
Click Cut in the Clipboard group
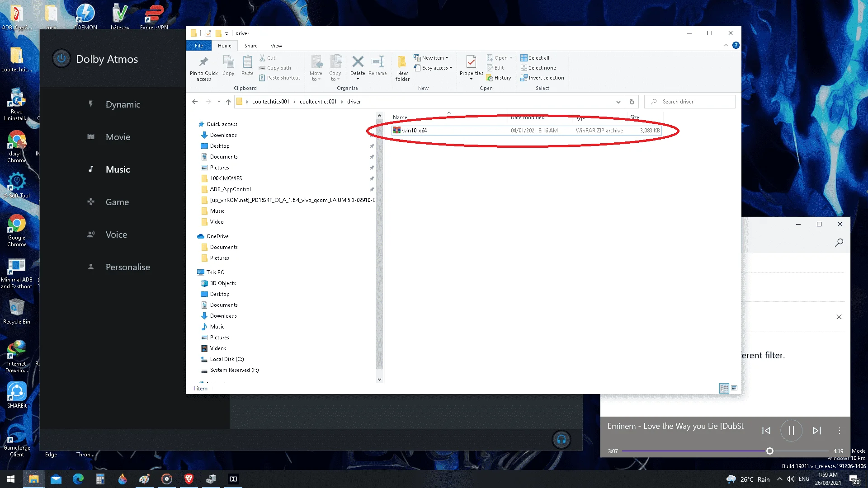268,58
